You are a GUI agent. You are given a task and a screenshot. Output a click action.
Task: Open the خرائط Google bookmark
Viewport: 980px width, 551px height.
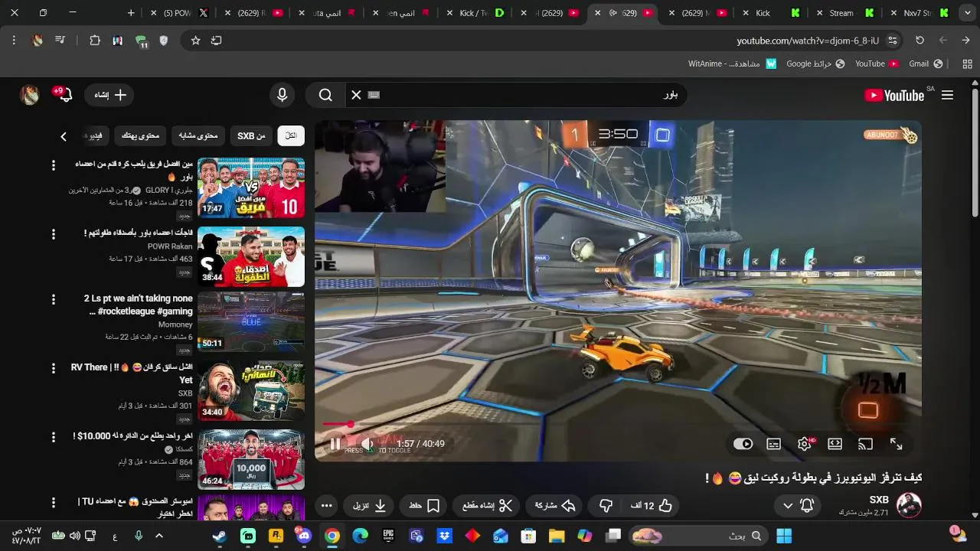click(815, 64)
